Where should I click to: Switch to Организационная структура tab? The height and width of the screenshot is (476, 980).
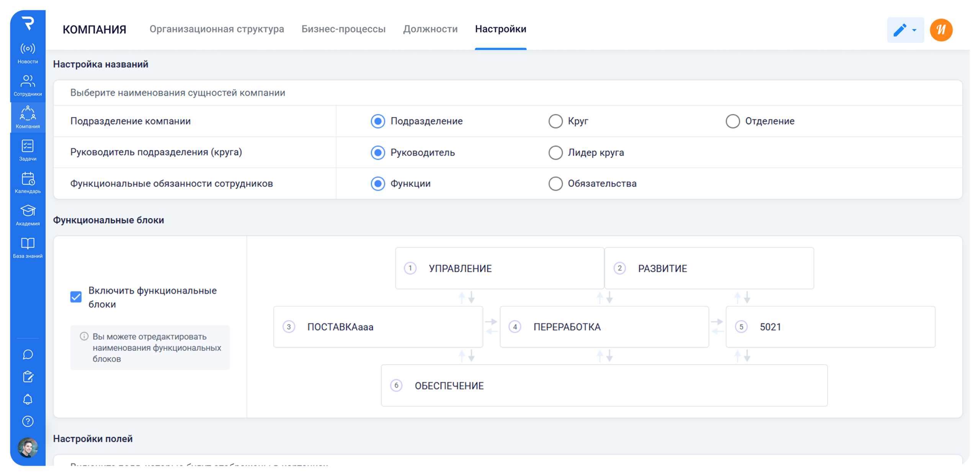coord(217,29)
